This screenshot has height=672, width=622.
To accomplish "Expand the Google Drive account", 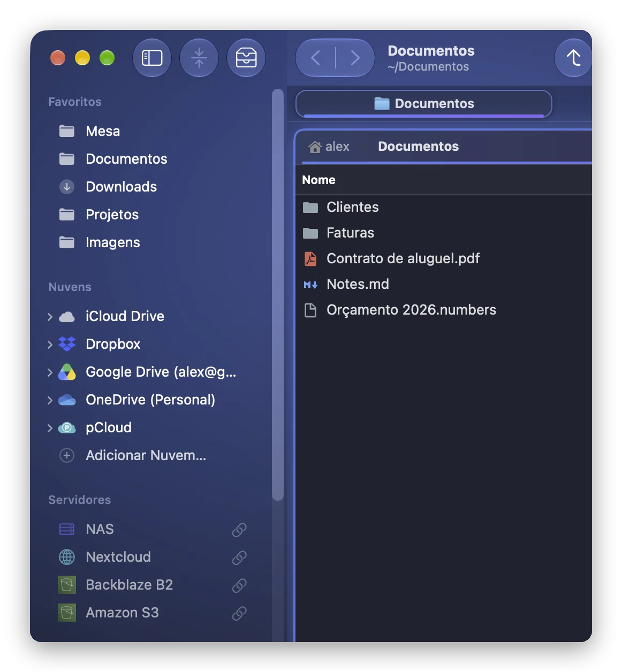I will pos(50,372).
